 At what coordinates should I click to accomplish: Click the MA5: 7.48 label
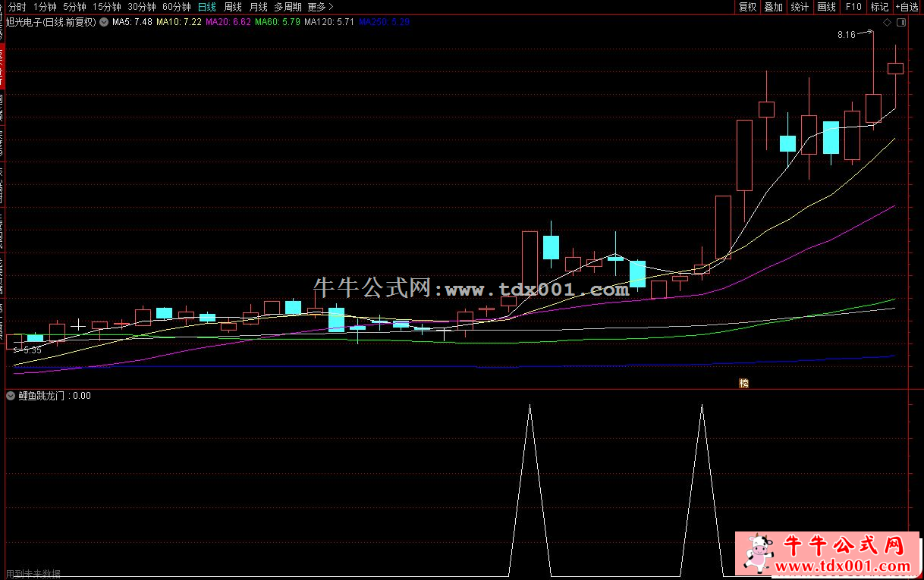[x=132, y=22]
